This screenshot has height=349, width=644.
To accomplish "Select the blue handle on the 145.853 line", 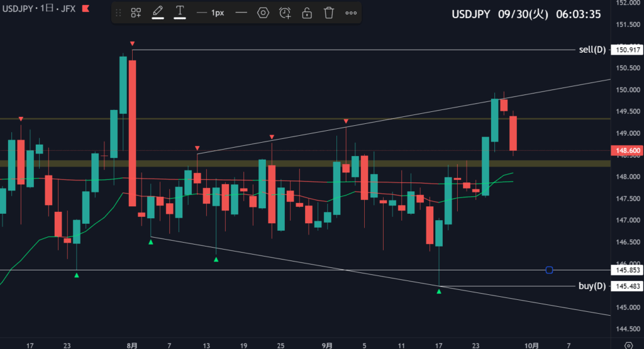I will coord(550,270).
